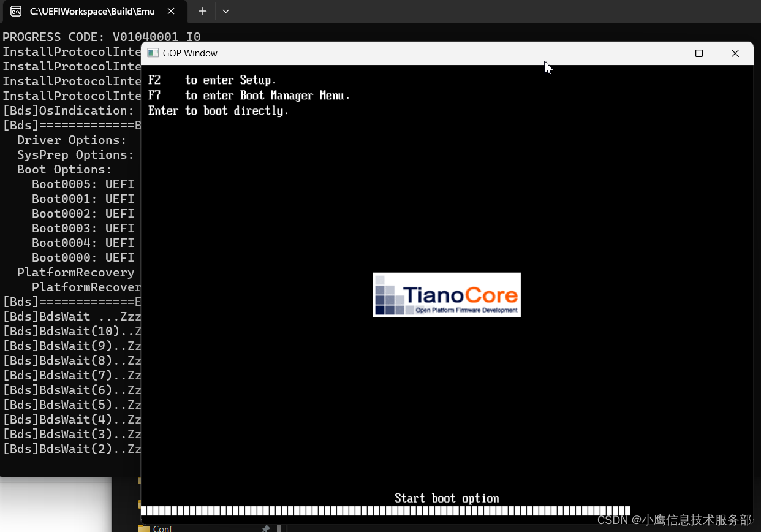The width and height of the screenshot is (761, 532).
Task: Click the '[Bds]BdsWait ...Zzz' terminal line
Action: pos(72,316)
